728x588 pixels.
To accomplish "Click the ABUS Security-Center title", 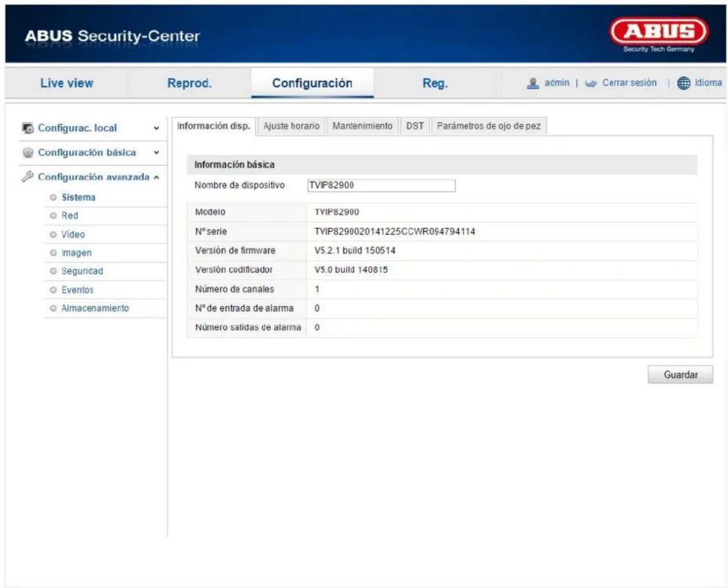I will point(112,36).
